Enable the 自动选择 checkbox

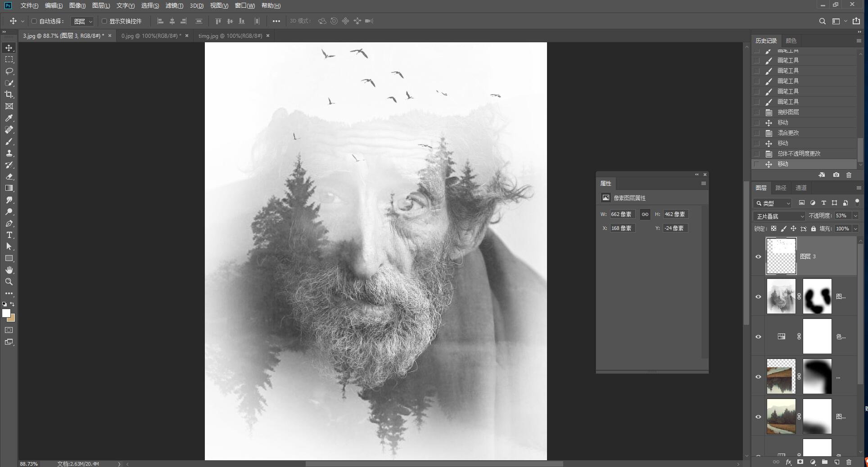pos(34,21)
